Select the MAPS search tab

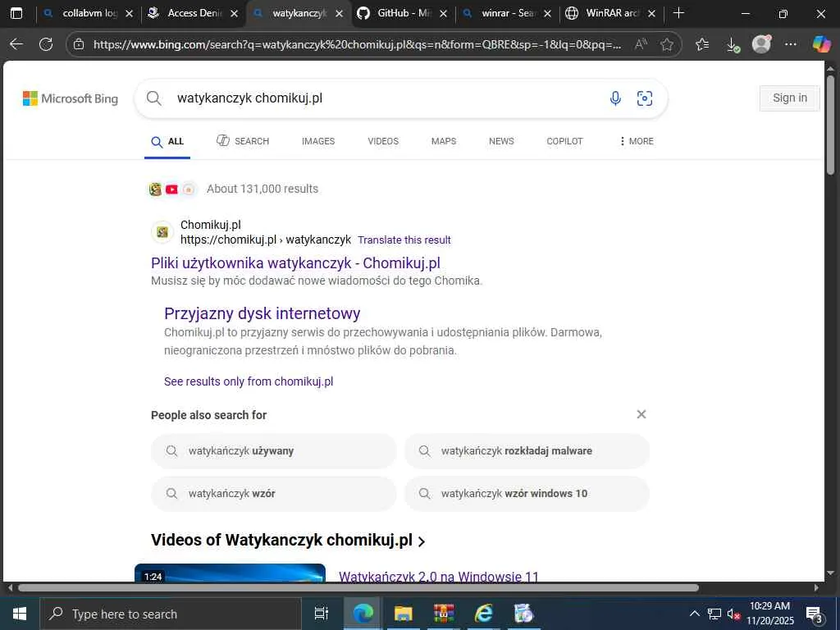[444, 141]
